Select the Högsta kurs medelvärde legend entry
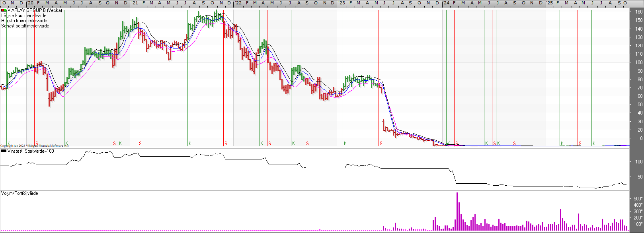This screenshot has height=233, width=644. click(24, 21)
